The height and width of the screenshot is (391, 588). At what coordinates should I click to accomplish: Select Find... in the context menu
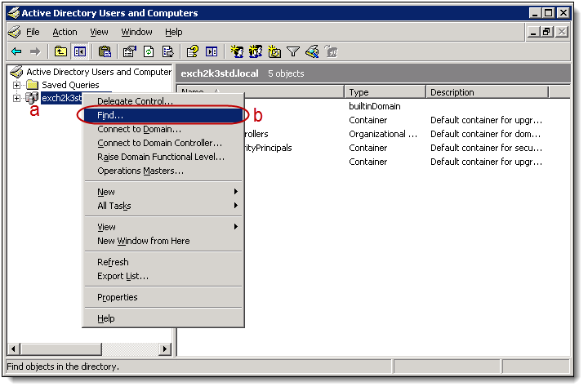(x=163, y=115)
